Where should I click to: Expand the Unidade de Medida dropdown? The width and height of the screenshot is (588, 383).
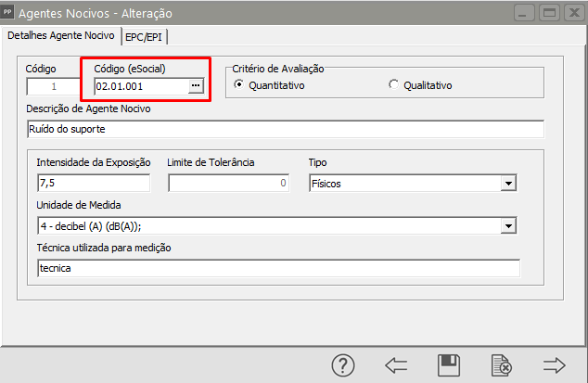(x=507, y=225)
